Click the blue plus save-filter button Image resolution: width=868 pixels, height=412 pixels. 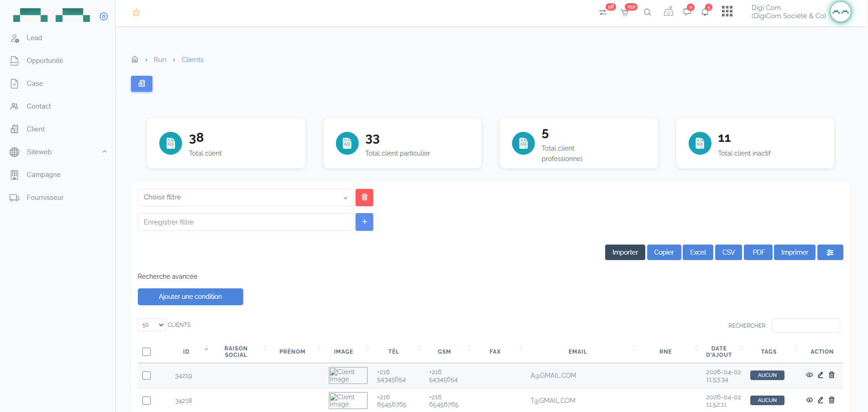pyautogui.click(x=364, y=222)
